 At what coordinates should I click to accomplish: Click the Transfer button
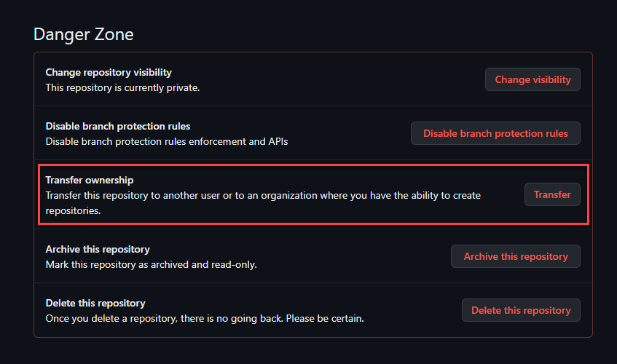[x=552, y=194]
